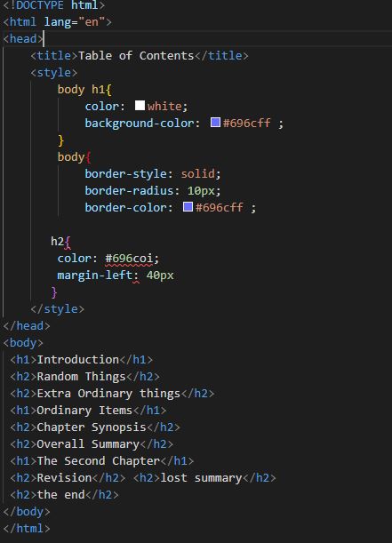Screen dimensions: 392x543
Task: Click the 'Revision' h2 text
Action: coord(64,478)
